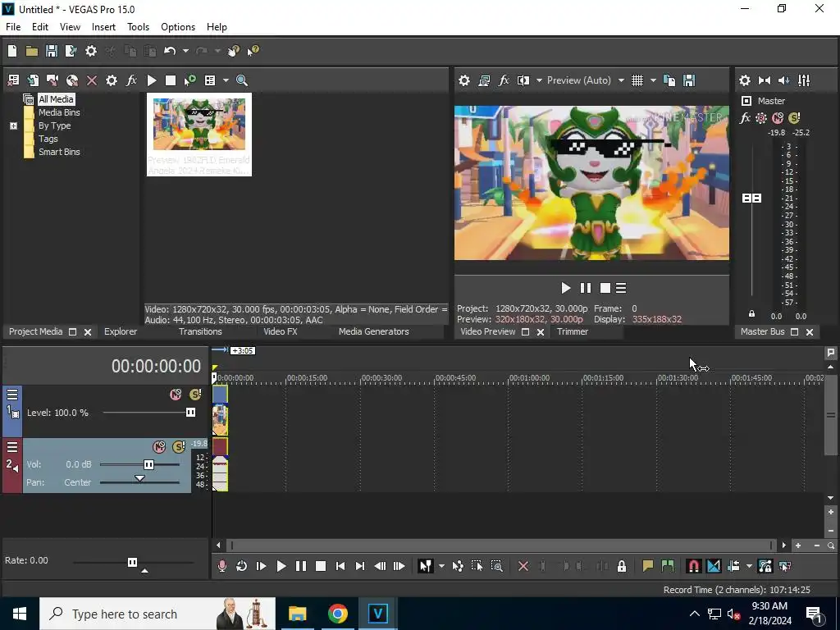Switch to the Transitions tab
Viewport: 840px width, 630px height.
pos(200,331)
